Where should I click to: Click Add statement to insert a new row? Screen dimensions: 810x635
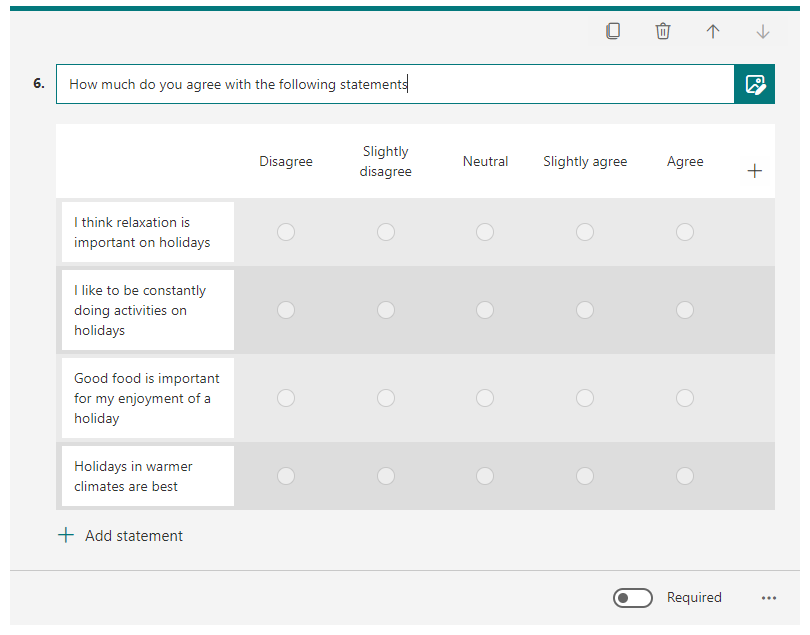click(x=133, y=535)
